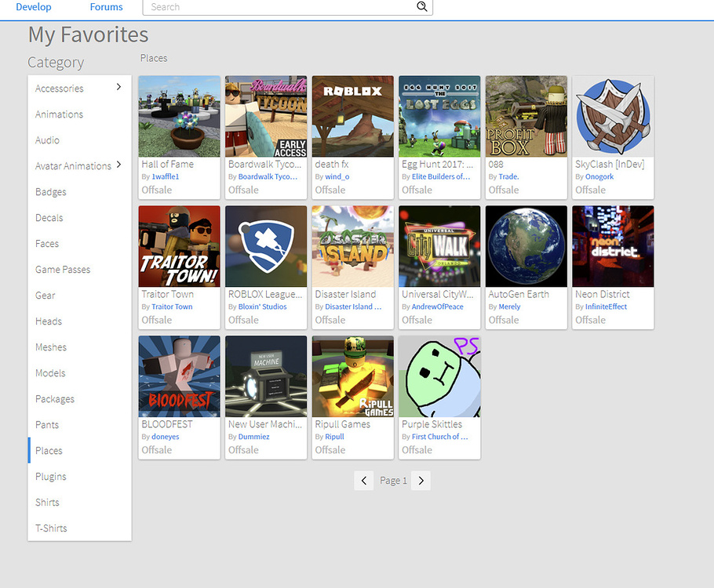Go to the next page arrow

click(x=421, y=481)
